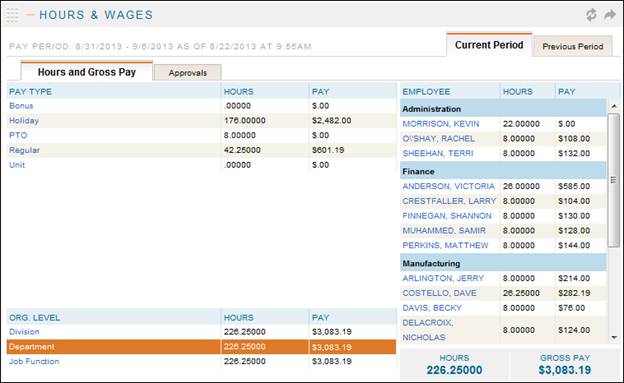Open employee O\'SHAY, RACHEL
The image size is (624, 383).
pyautogui.click(x=438, y=139)
